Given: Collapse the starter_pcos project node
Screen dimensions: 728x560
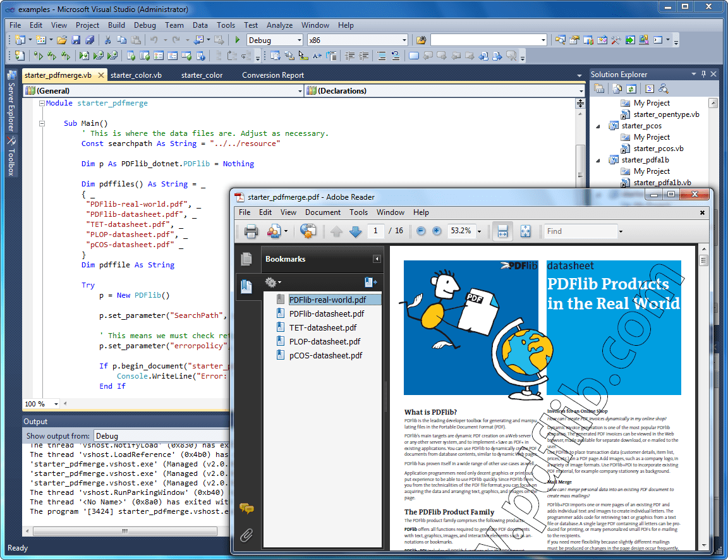Looking at the screenshot, I should tap(598, 126).
